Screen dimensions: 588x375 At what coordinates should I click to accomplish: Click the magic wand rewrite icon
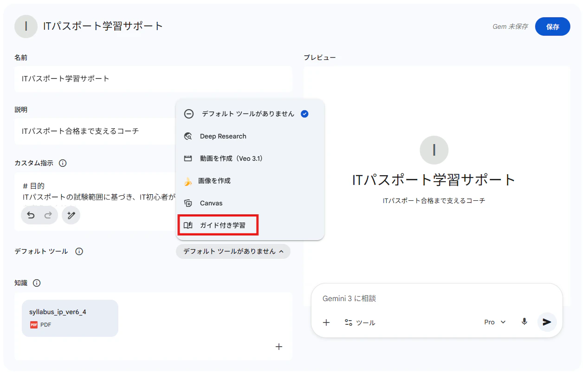pyautogui.click(x=71, y=215)
